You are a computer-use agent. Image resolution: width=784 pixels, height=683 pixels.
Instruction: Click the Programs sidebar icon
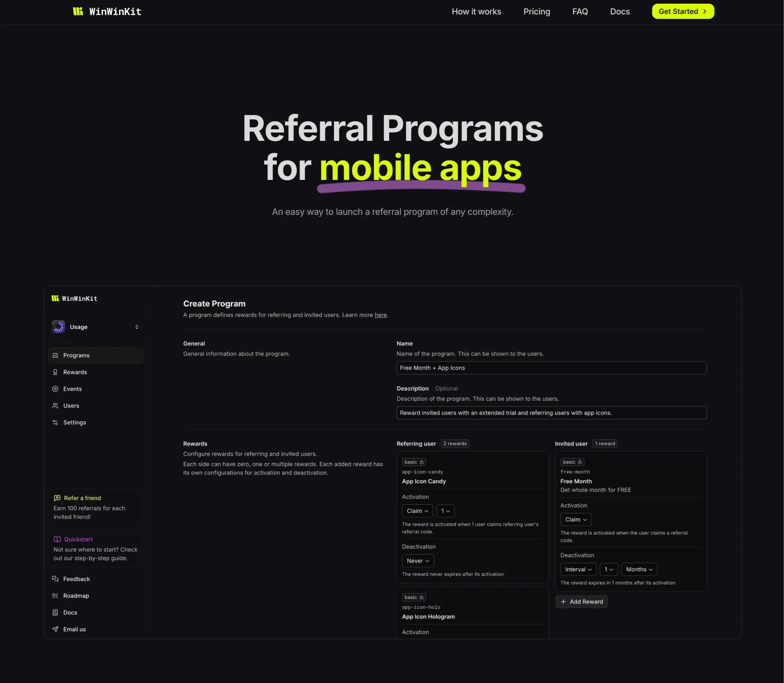coord(55,355)
